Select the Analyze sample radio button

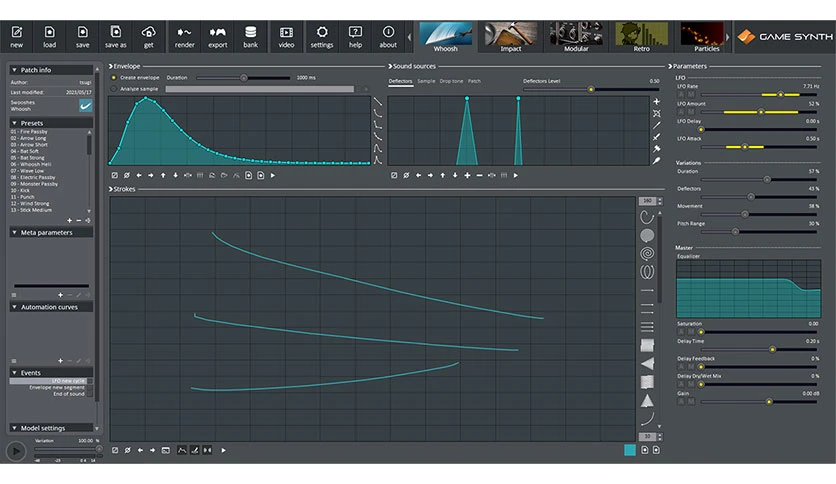point(114,89)
